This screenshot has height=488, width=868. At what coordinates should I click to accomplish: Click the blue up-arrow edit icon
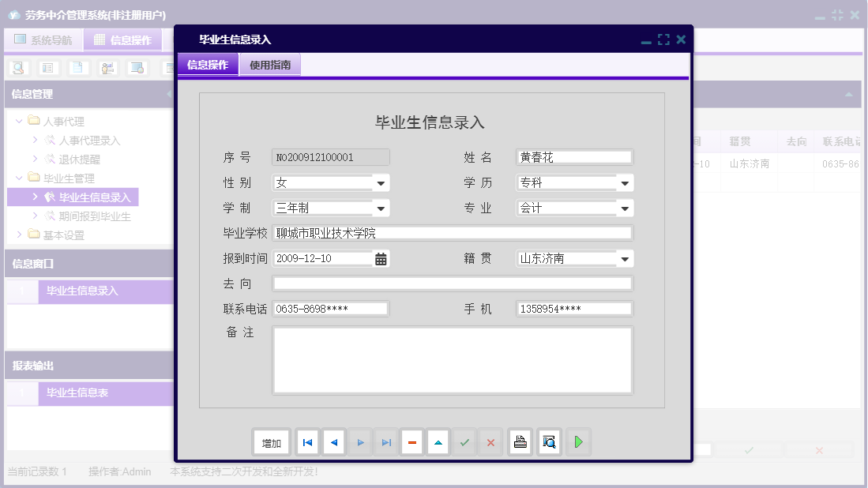click(x=438, y=442)
